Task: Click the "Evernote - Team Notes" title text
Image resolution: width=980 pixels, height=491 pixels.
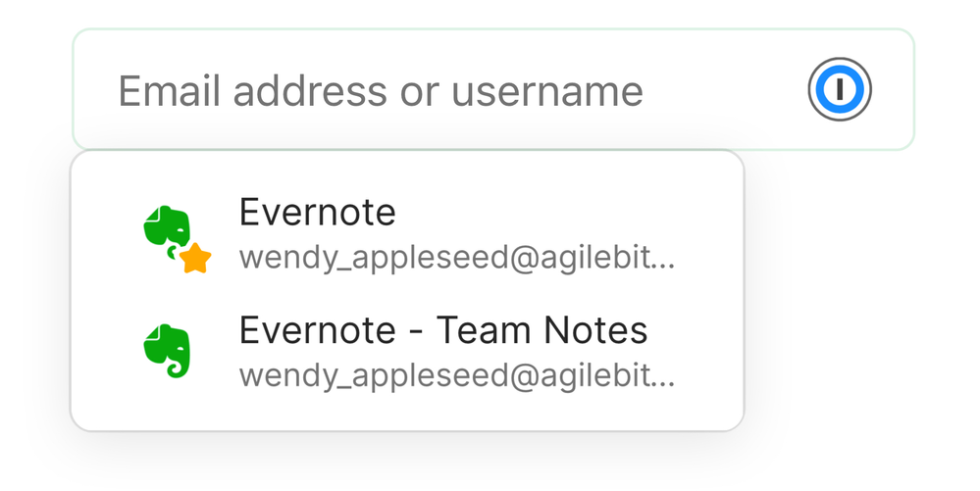Action: coord(443,330)
